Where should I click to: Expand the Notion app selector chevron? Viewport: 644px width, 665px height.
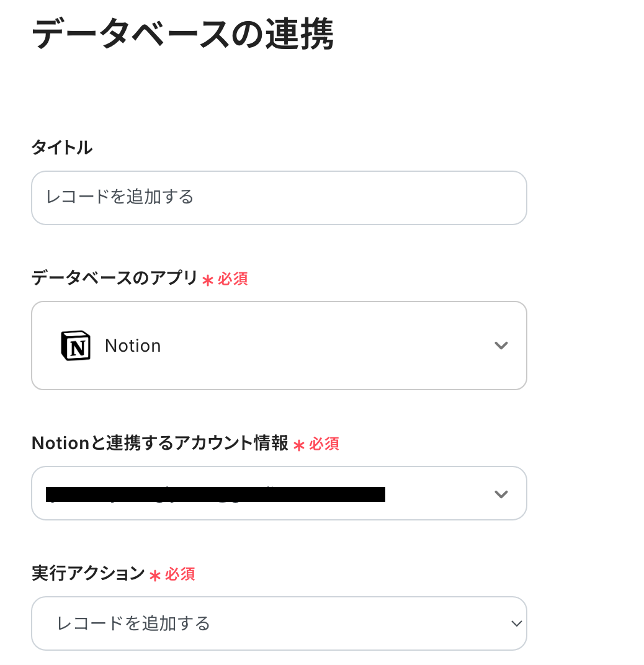[x=501, y=346]
